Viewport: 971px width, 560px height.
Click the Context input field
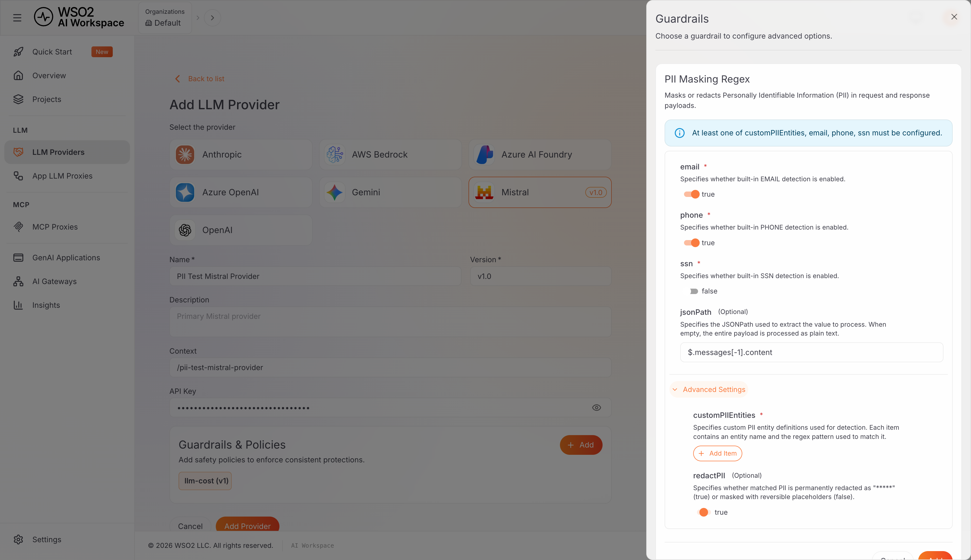[390, 367]
